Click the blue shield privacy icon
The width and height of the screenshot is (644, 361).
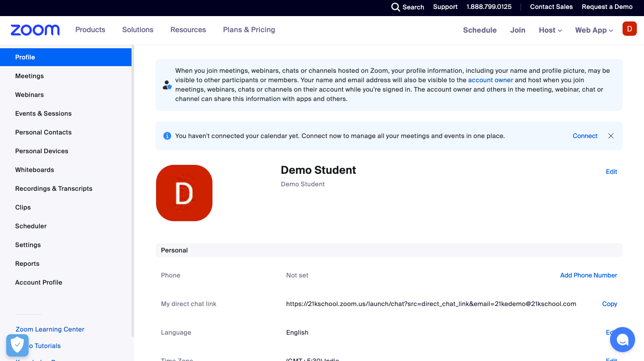tap(17, 345)
